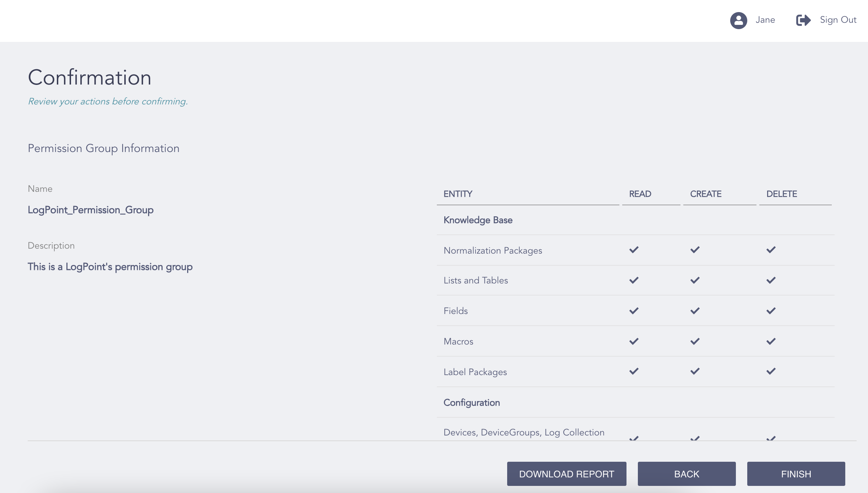The image size is (868, 493).
Task: Toggle Create permission for Normalization Packages
Action: pos(694,250)
